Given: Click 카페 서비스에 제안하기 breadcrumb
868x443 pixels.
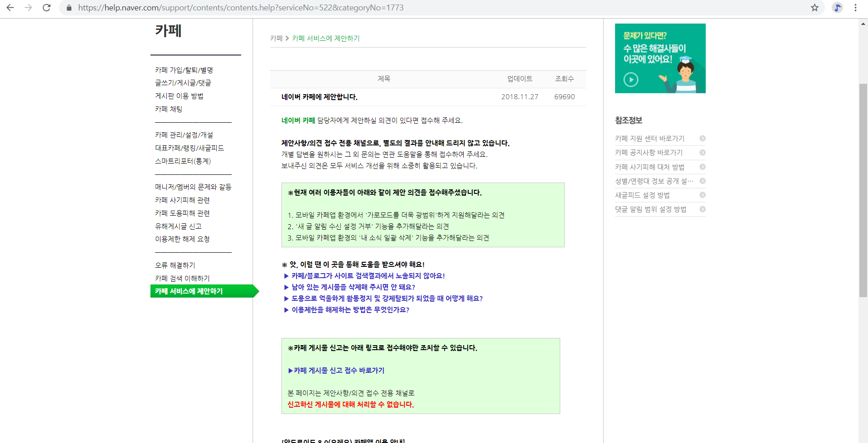Looking at the screenshot, I should pyautogui.click(x=325, y=39).
